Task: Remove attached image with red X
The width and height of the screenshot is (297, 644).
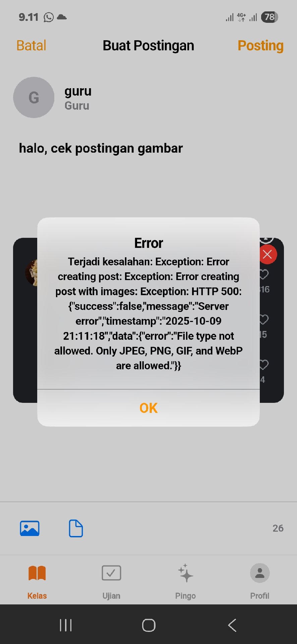Action: (x=268, y=254)
